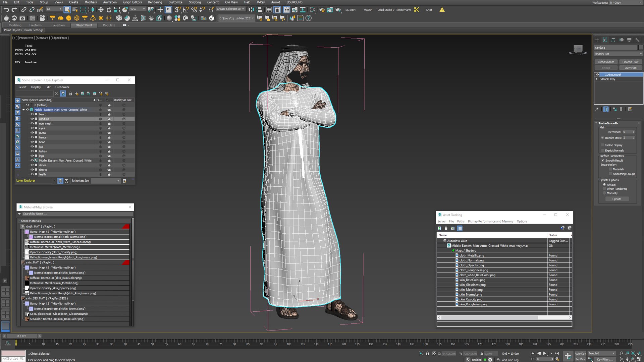Open the V-Ray menu
This screenshot has height=362, width=644.
click(x=261, y=2)
